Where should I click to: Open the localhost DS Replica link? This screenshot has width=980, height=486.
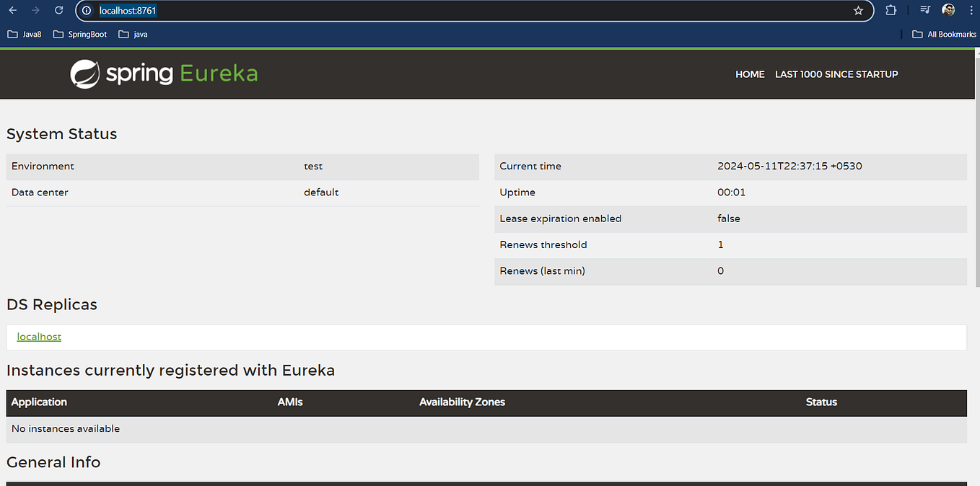[38, 336]
